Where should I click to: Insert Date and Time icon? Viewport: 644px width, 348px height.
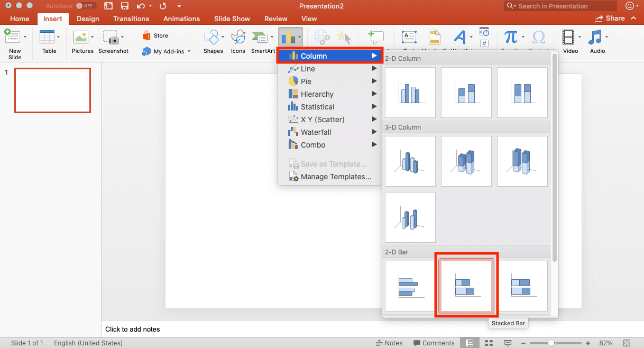click(x=484, y=32)
